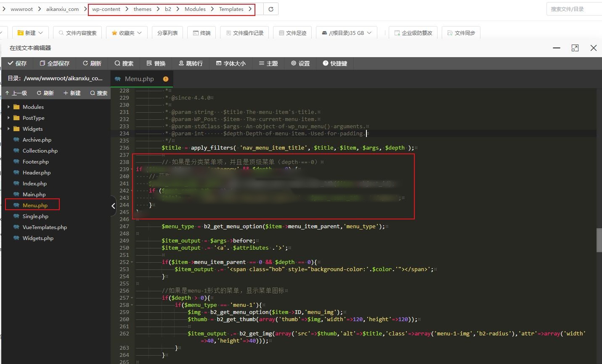Minimize the online text editor
The image size is (602, 364).
(557, 48)
